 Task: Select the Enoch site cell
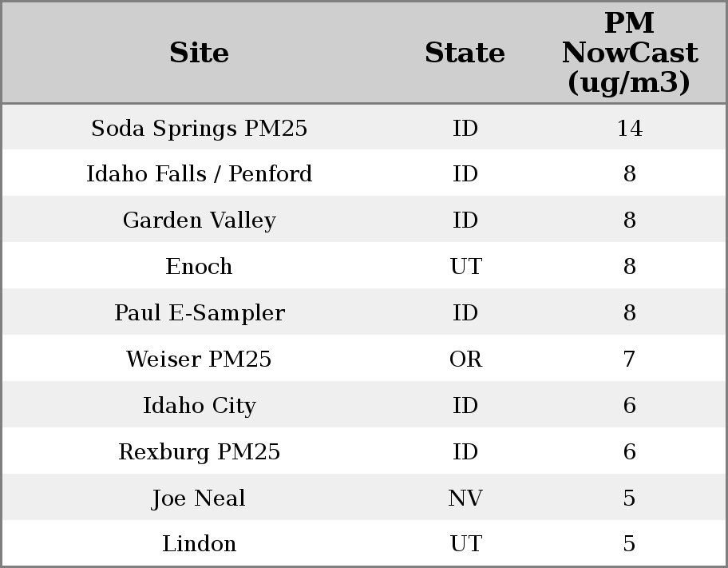click(x=199, y=266)
